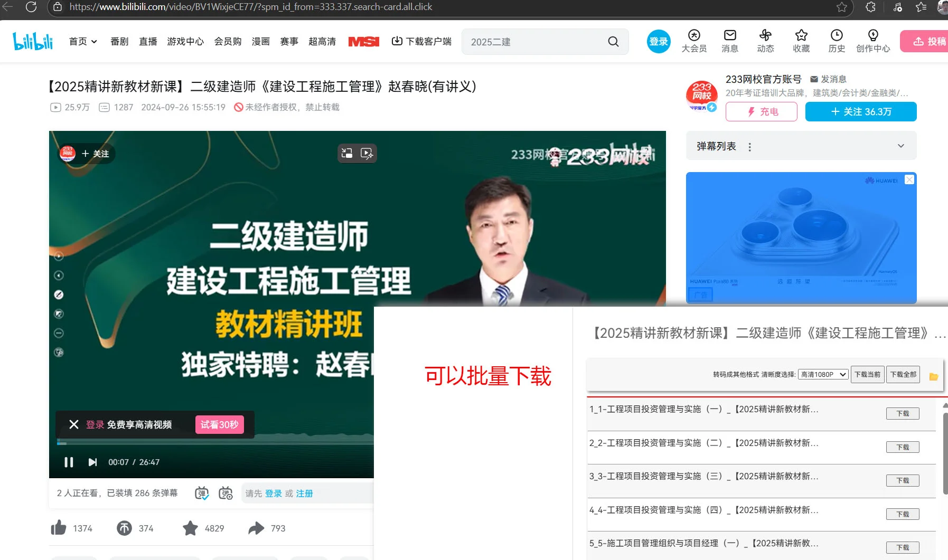Close the HUAWEI advertisement banner

[x=908, y=179]
